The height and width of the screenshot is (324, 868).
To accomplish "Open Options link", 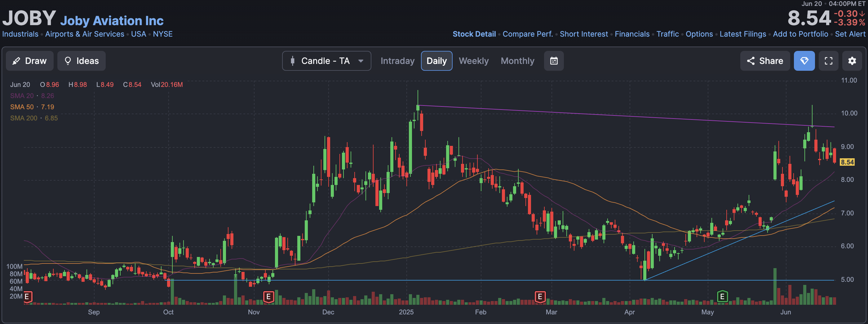I will point(699,34).
